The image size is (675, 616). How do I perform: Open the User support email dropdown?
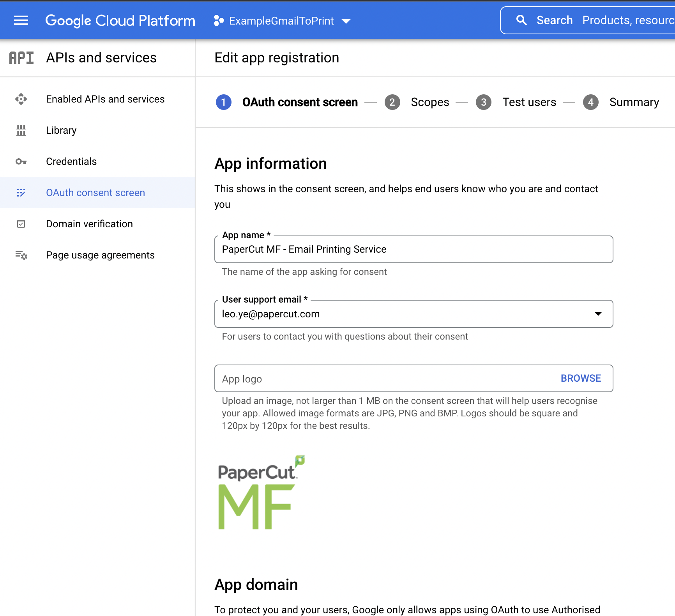414,314
